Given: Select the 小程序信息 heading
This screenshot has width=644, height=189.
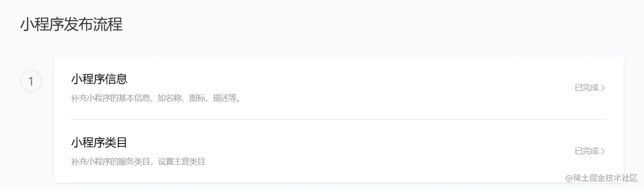Looking at the screenshot, I should pos(99,79).
